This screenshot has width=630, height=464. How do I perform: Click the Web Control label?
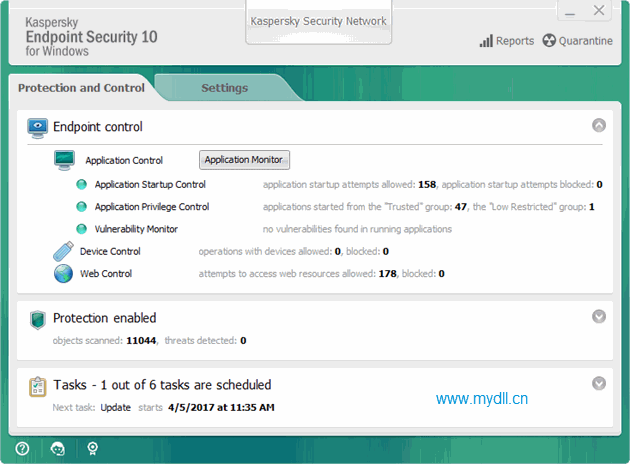pos(106,274)
